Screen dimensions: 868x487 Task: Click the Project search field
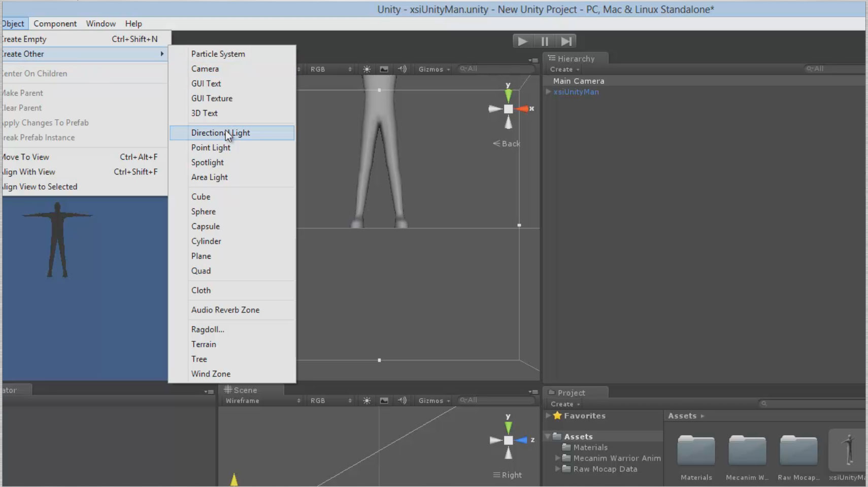click(812, 403)
